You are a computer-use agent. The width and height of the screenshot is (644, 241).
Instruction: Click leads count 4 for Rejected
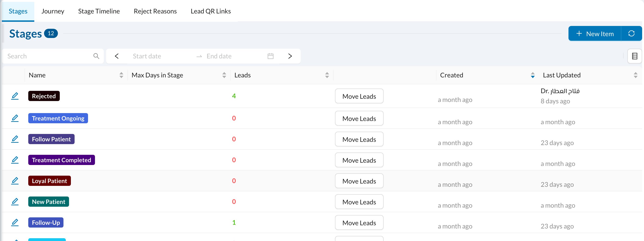[234, 96]
